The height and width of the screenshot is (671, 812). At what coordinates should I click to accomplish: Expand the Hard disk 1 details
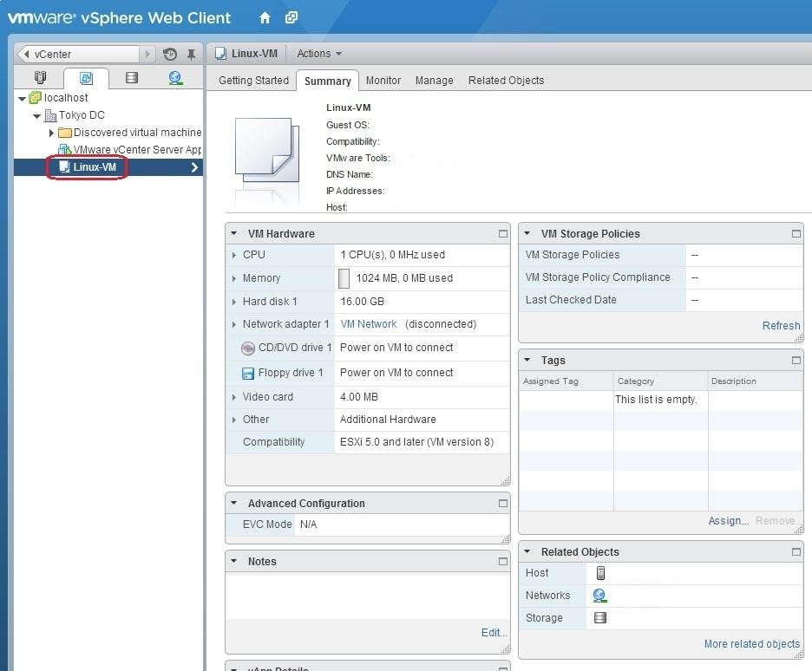(234, 302)
